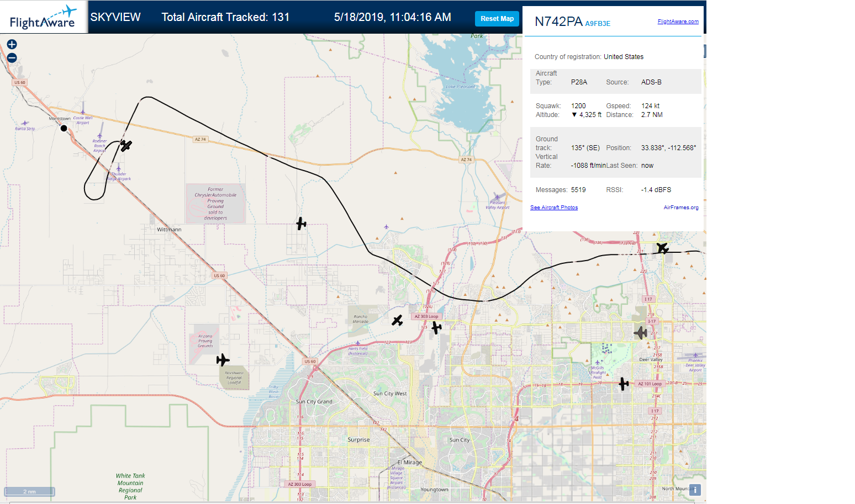Click the El Mirage city label
Image resolution: width=855 pixels, height=504 pixels.
(x=410, y=463)
